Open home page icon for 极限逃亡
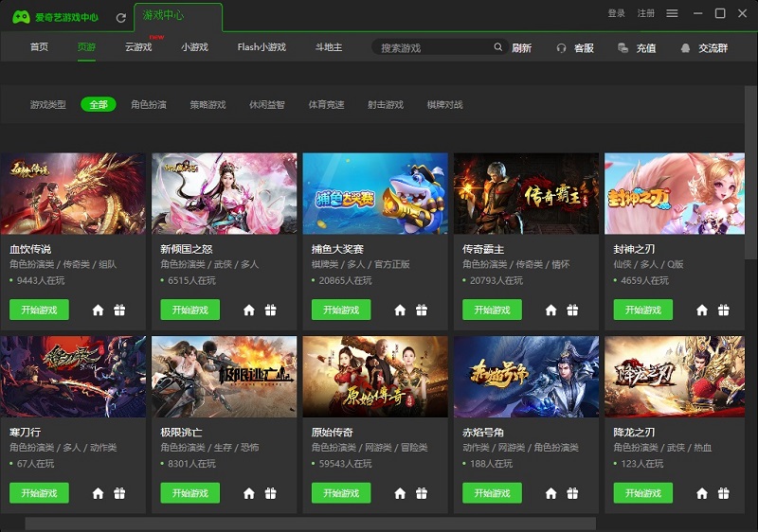Screen dimensions: 758x532 [249, 493]
